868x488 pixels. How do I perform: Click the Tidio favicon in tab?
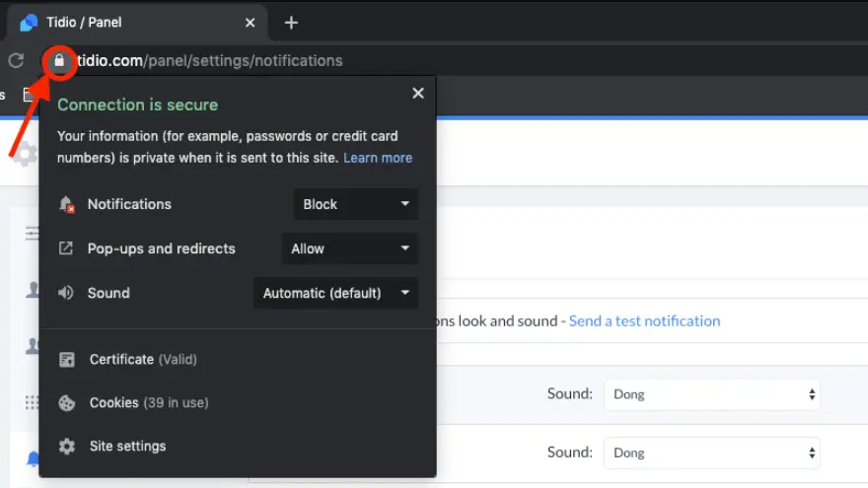coord(29,23)
